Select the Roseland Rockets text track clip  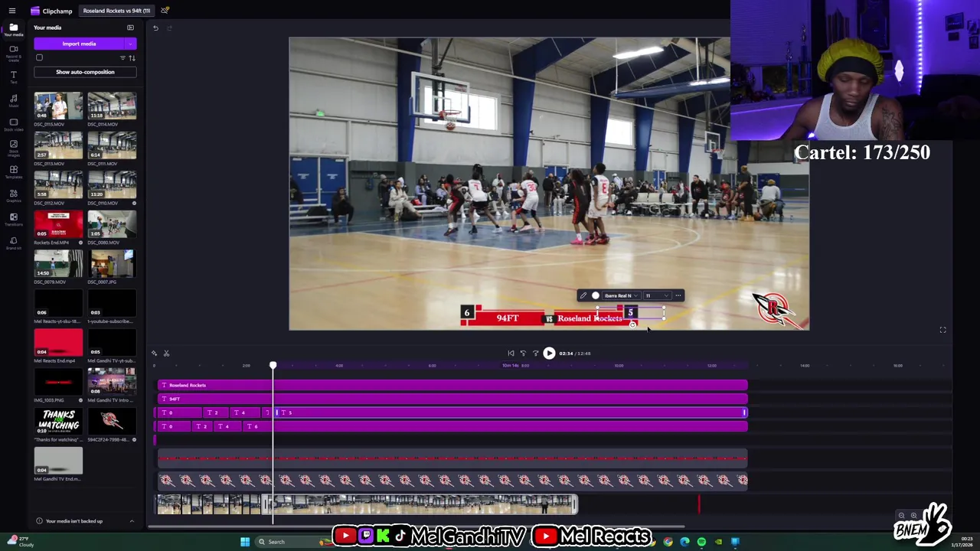click(452, 385)
